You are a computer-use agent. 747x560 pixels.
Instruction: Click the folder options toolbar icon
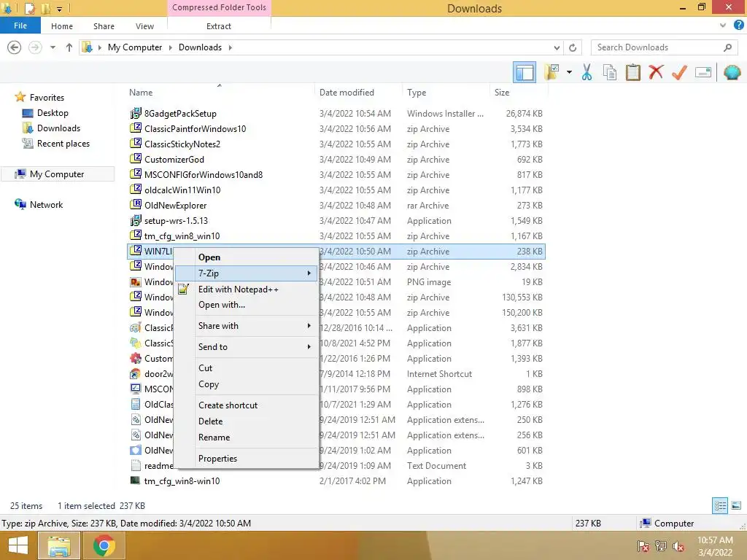point(551,72)
